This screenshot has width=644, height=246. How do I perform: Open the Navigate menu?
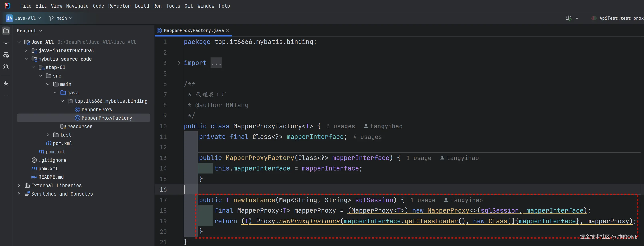[77, 6]
